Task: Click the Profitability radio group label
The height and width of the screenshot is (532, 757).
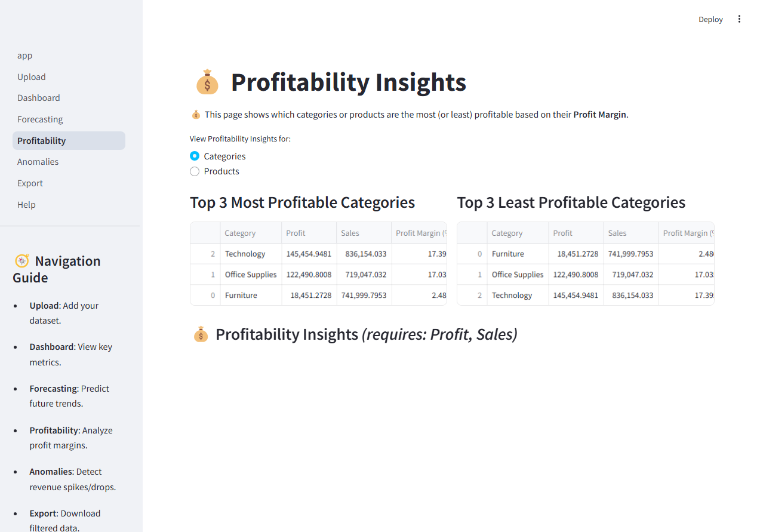Action: coord(240,139)
